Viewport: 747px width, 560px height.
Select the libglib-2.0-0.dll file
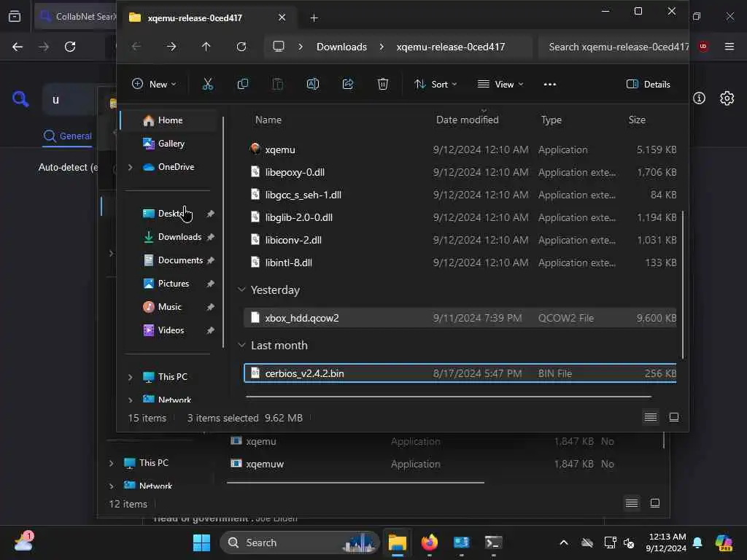point(460,217)
